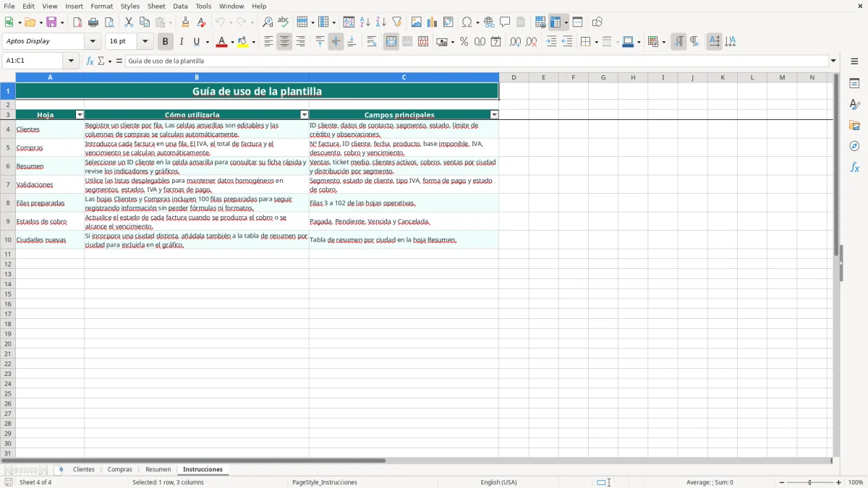Add a decimal place

coord(515,42)
